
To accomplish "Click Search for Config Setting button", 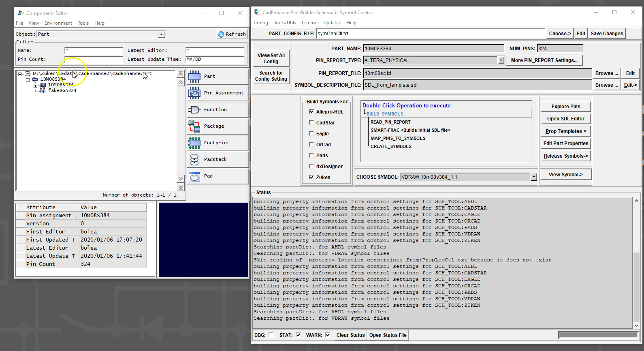I will point(271,76).
